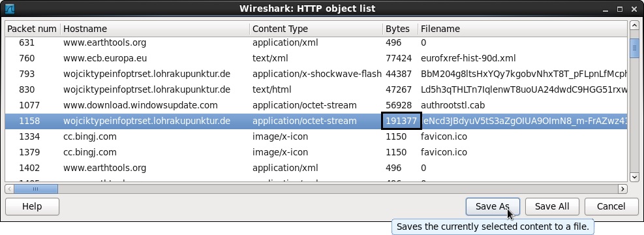Sort by Content Type column header
Image resolution: width=644 pixels, height=235 pixels.
pos(316,29)
